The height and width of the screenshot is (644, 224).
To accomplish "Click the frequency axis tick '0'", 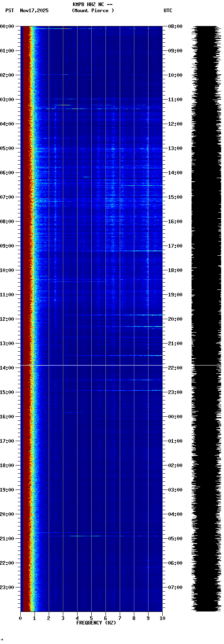I will [x=20, y=618].
